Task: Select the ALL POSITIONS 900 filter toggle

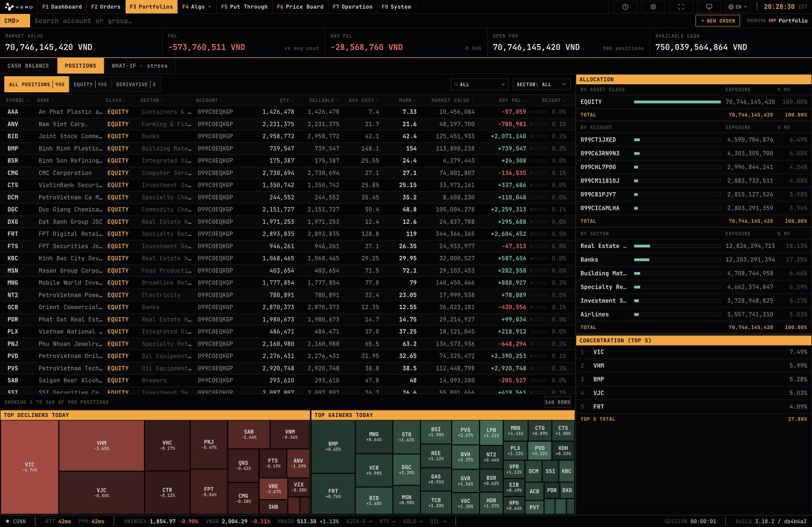Action: pos(37,84)
